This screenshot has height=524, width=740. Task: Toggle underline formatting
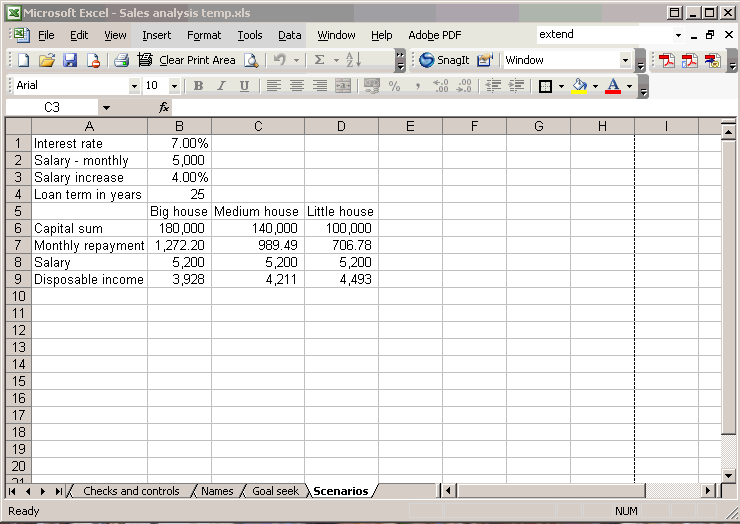[x=244, y=86]
